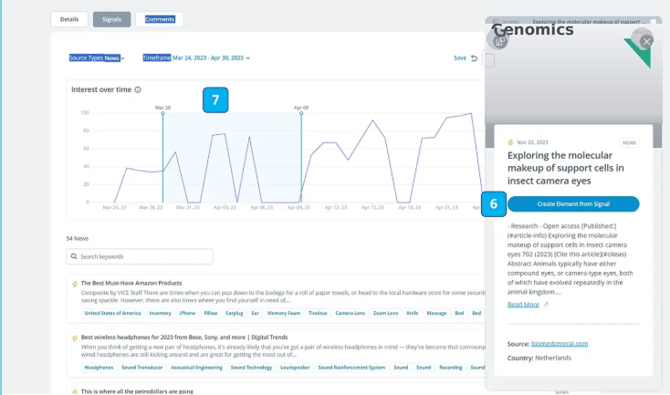Click the info icon next to Interest over time
Viewport: 670px width, 395px height.
click(x=138, y=90)
